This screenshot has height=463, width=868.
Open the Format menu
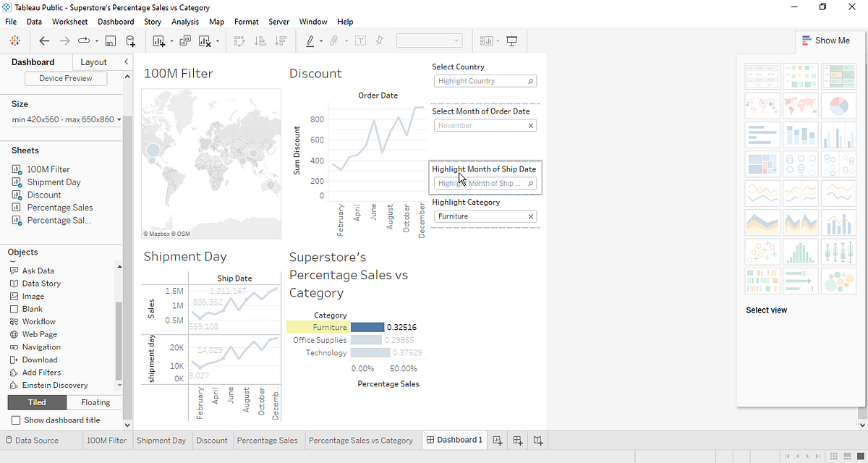coord(246,22)
